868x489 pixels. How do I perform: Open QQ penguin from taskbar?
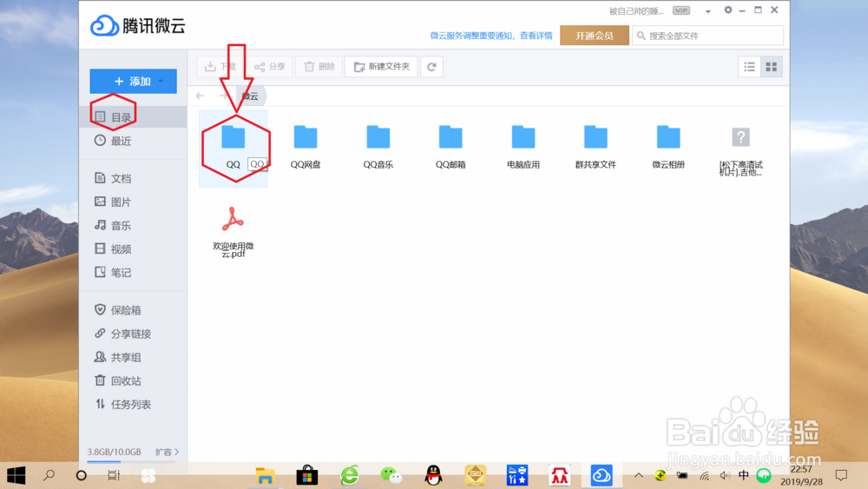click(x=433, y=475)
